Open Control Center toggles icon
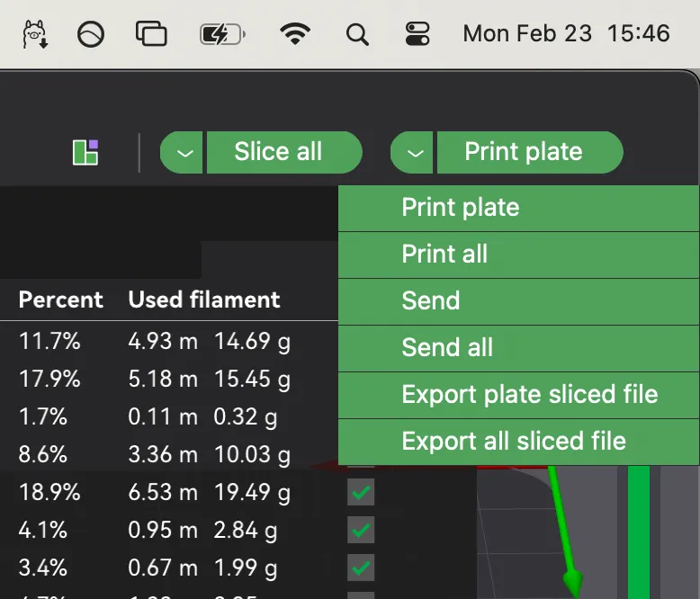The image size is (700, 599). (417, 34)
